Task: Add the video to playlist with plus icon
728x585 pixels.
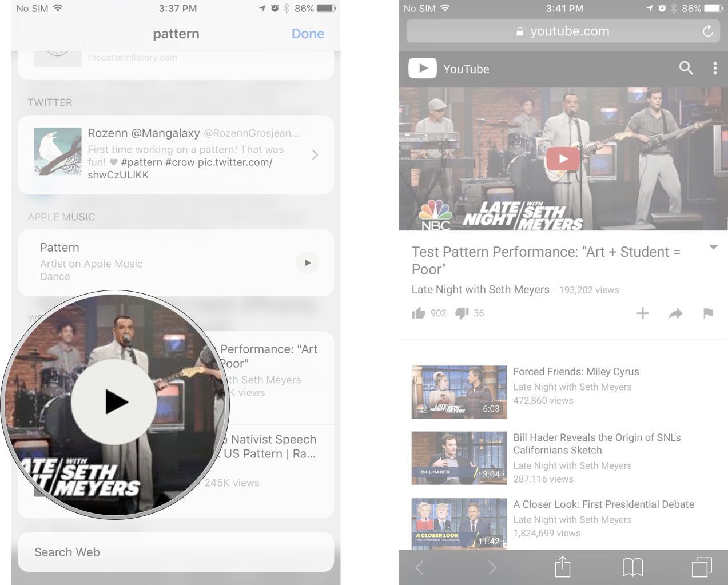Action: (x=643, y=313)
